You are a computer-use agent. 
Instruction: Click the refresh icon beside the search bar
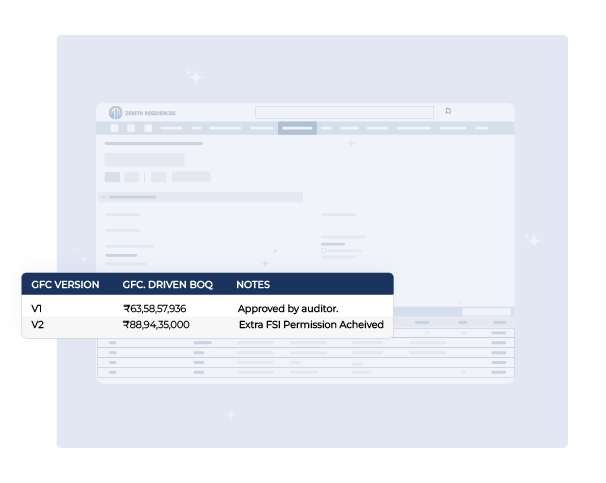[x=448, y=111]
